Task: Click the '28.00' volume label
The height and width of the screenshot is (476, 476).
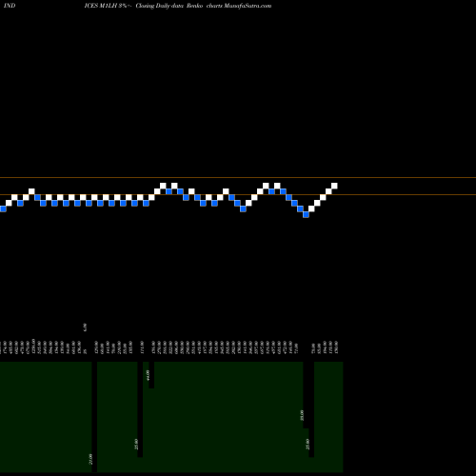Action: coord(302,415)
